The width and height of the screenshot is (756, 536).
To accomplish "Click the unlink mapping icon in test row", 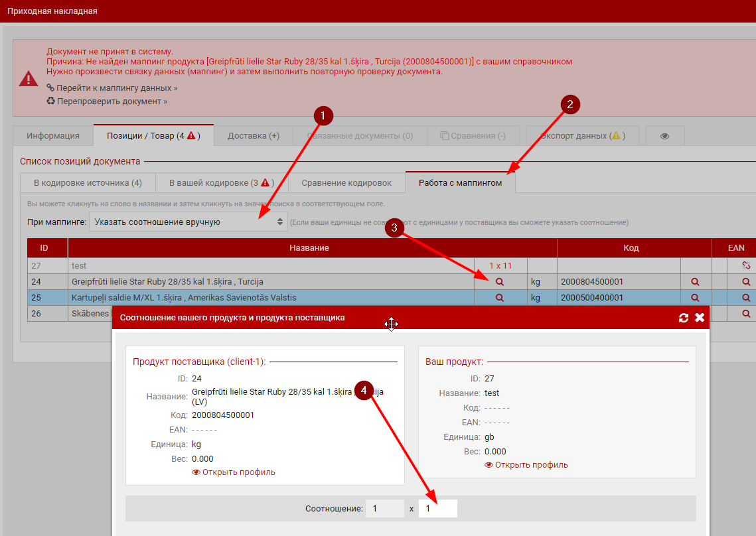I will click(x=746, y=266).
